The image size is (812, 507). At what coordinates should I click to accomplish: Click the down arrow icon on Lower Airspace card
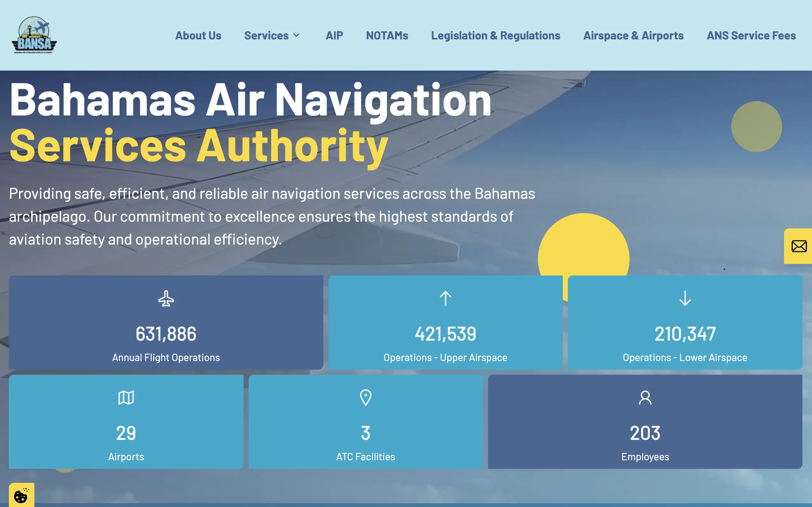coord(685,298)
